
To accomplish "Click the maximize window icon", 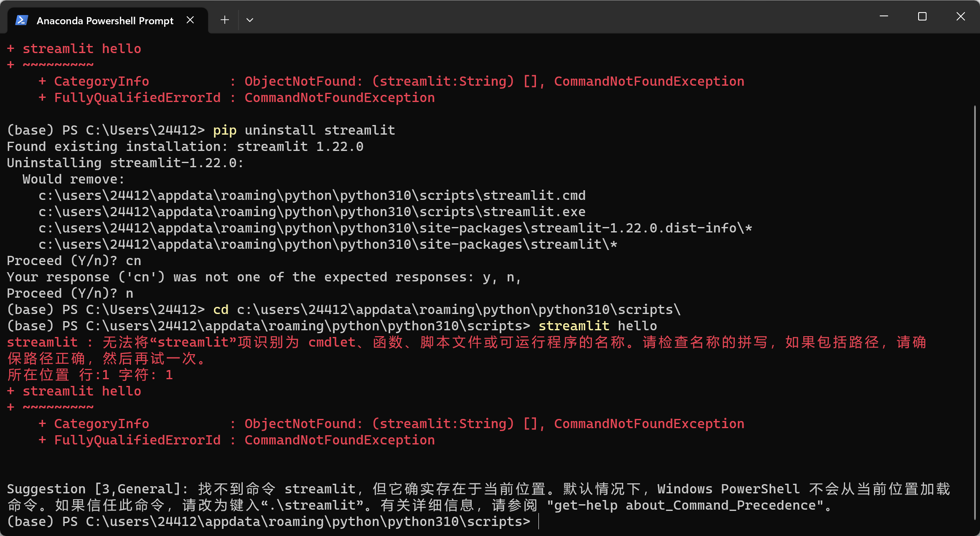I will 922,17.
